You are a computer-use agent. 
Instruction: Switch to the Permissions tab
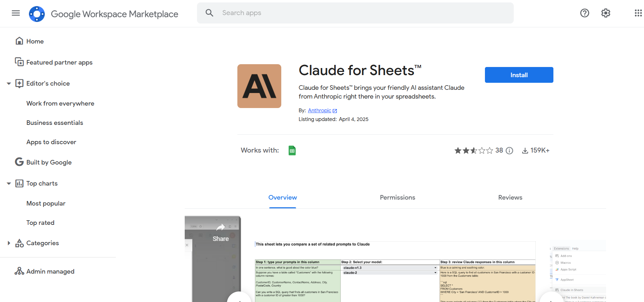click(x=397, y=197)
